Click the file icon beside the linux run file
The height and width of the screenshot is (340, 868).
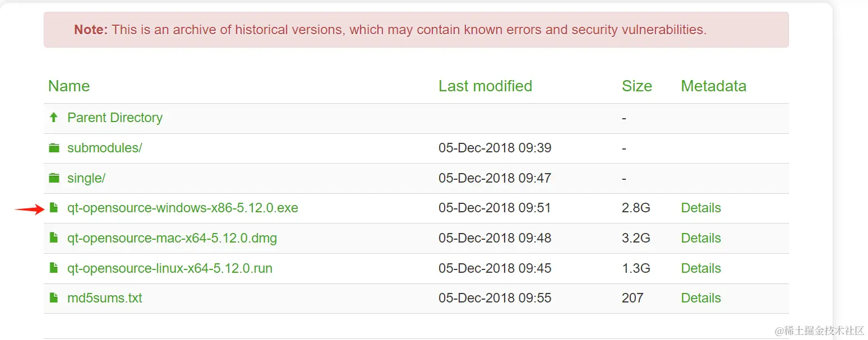click(x=54, y=268)
